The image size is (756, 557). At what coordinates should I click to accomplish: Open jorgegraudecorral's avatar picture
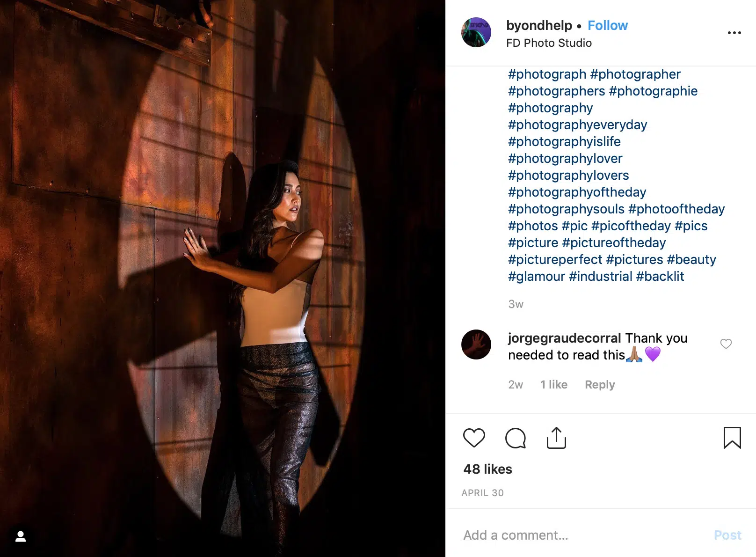point(476,344)
